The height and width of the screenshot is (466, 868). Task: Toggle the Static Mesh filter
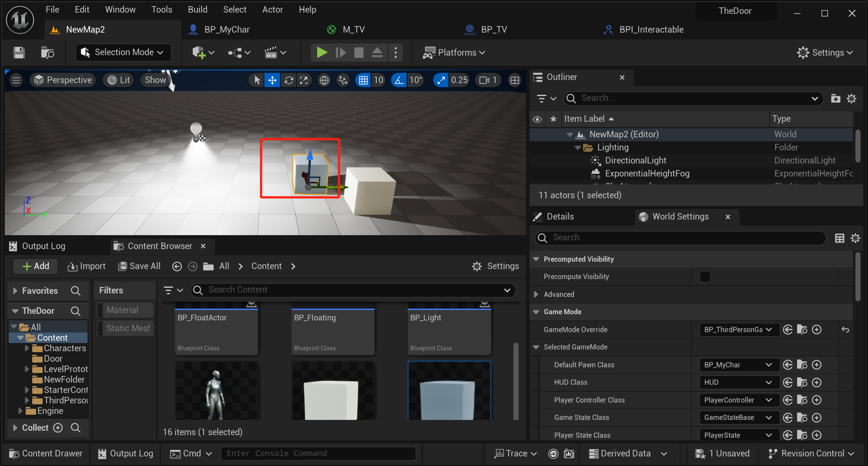point(125,328)
